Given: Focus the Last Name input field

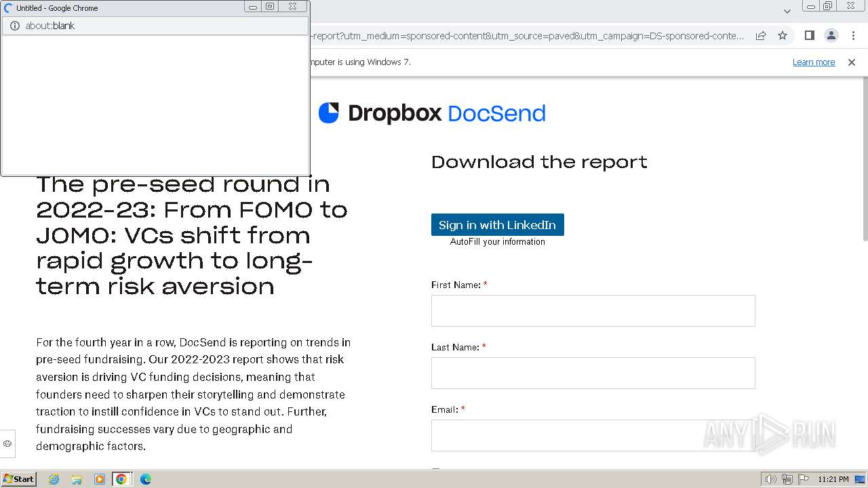Looking at the screenshot, I should tap(593, 373).
